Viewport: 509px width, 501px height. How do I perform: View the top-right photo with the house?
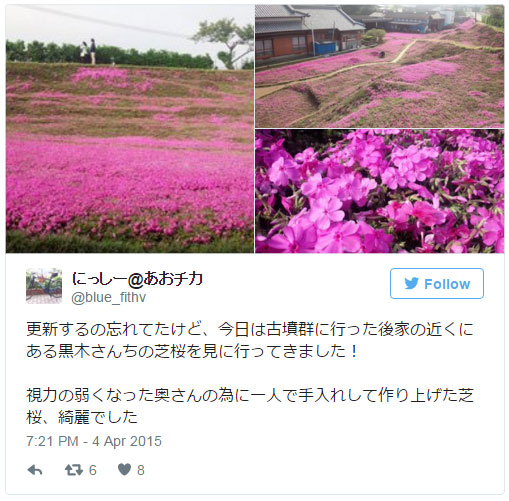point(380,66)
